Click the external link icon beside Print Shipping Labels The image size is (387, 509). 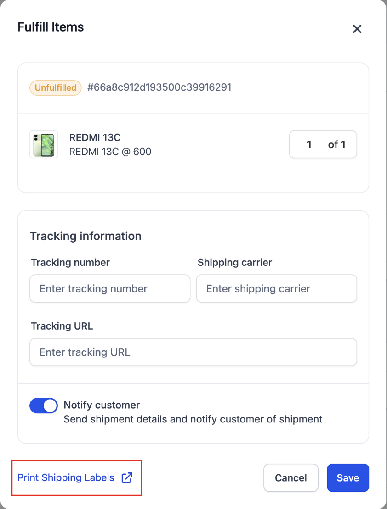point(127,477)
